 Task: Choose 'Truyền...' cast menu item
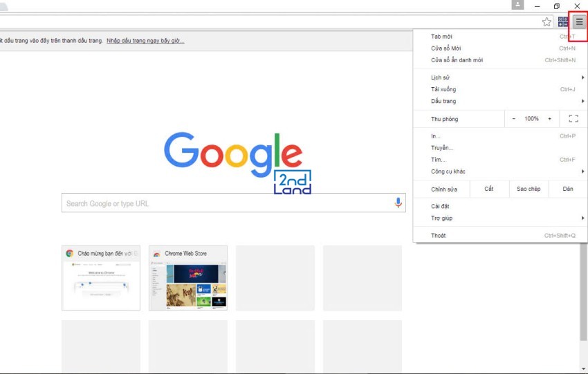[x=501, y=148]
